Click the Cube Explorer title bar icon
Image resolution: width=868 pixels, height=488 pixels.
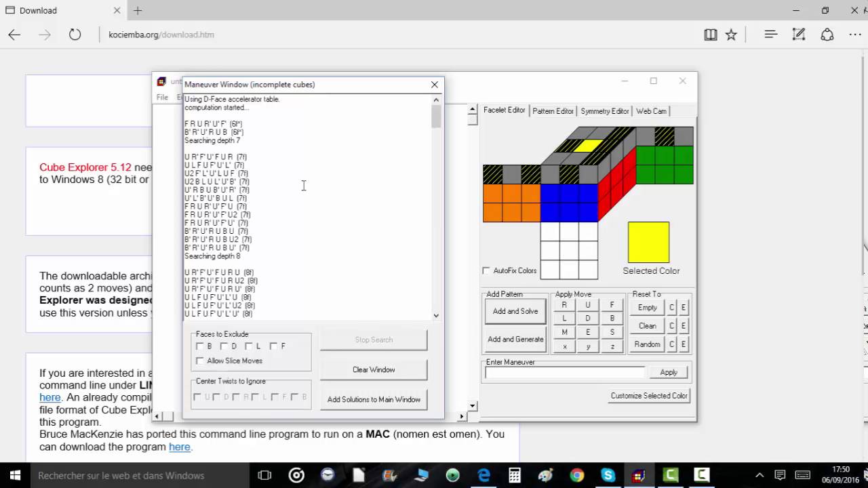161,82
